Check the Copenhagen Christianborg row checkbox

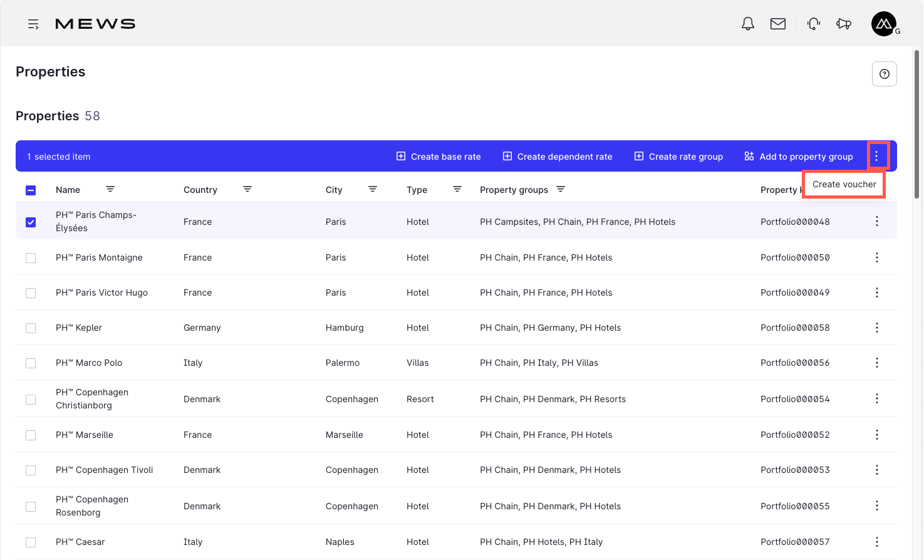(x=31, y=400)
